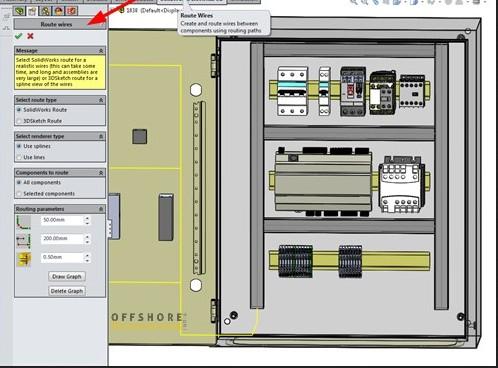The image size is (498, 368).
Task: Select the right black terminal block group
Action: point(350,261)
